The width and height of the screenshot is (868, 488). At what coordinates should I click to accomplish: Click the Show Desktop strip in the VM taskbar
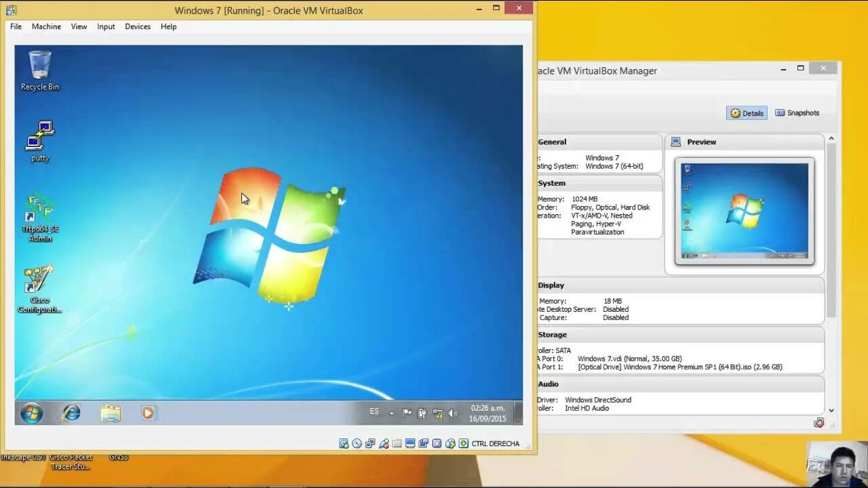click(x=518, y=413)
